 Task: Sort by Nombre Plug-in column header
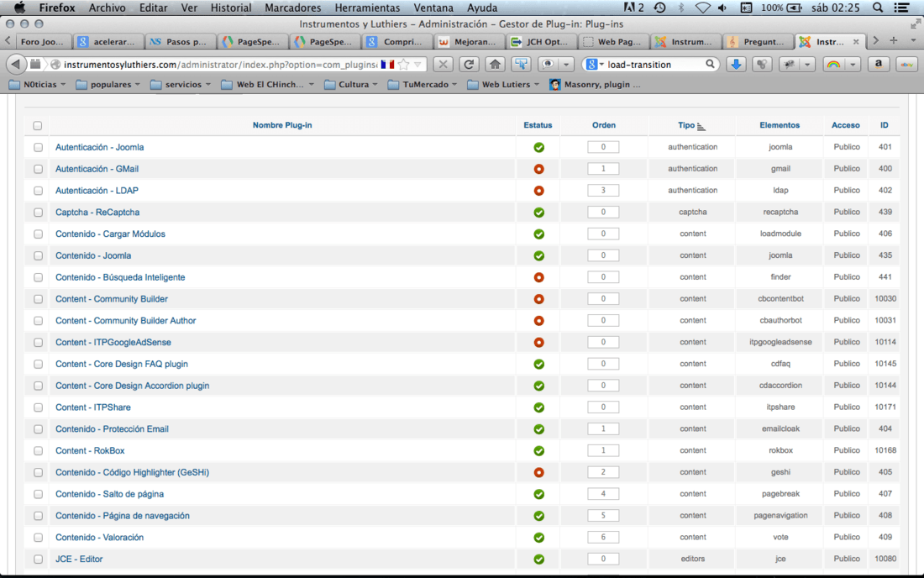(x=282, y=125)
